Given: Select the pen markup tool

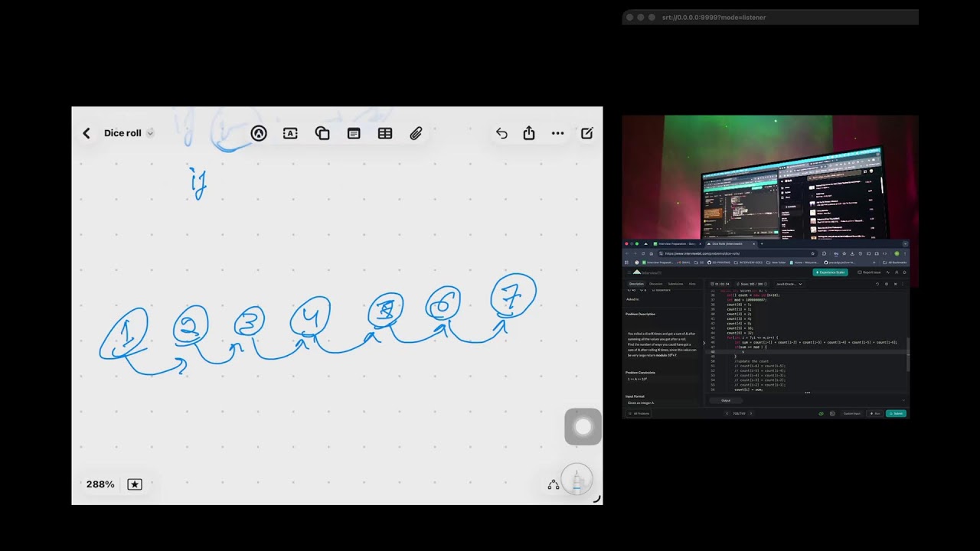Looking at the screenshot, I should click(259, 133).
